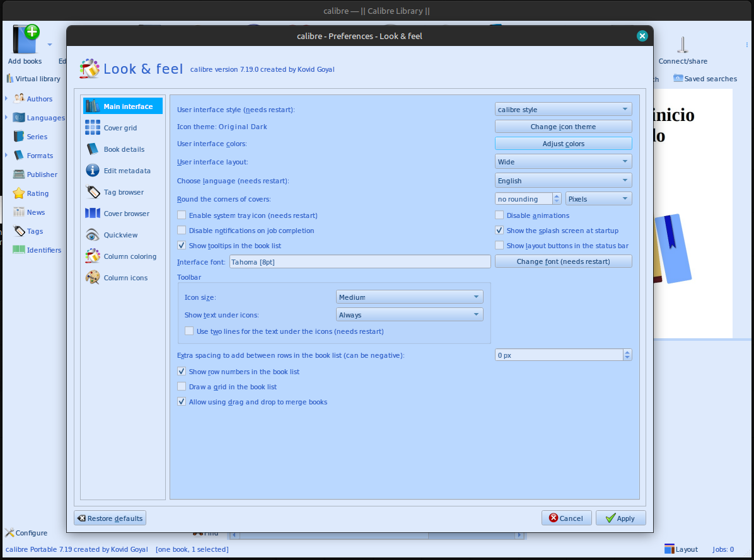This screenshot has width=754, height=560.
Task: Click the Change icon theme button
Action: 563,127
